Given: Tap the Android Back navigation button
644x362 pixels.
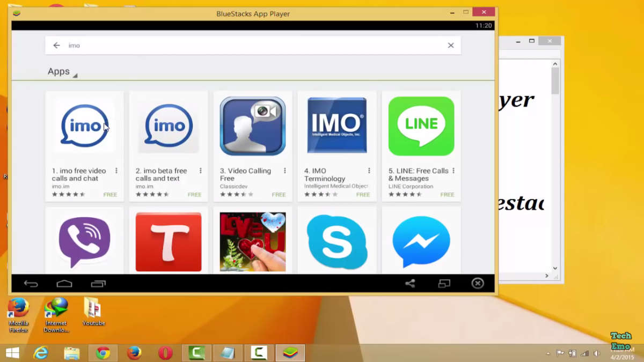Looking at the screenshot, I should click(31, 284).
